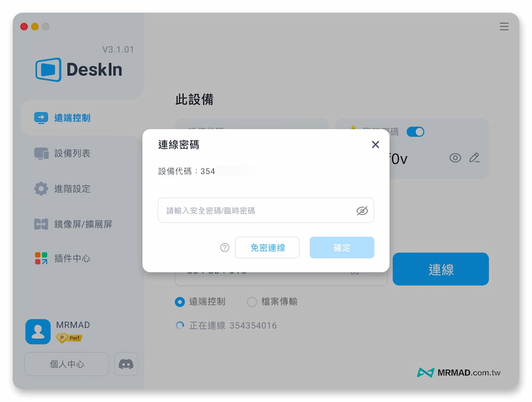Reveal device code using the eye icon
This screenshot has width=532, height=402.
(455, 158)
